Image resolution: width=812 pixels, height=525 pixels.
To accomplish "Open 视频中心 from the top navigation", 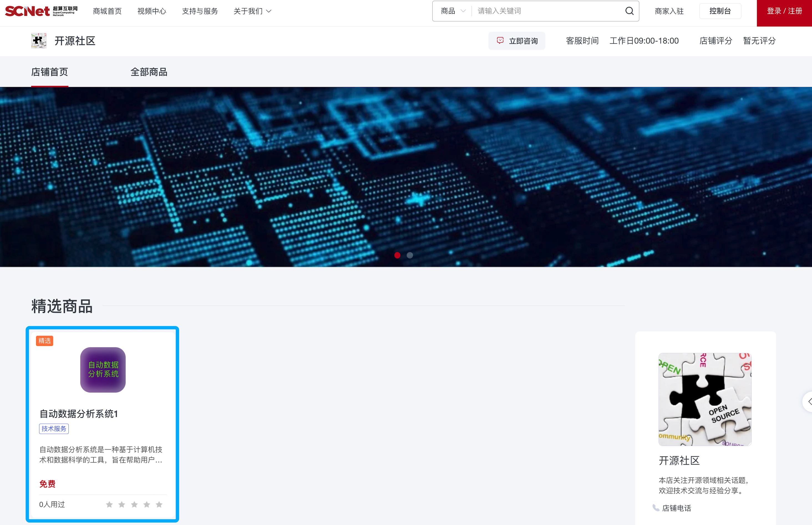I will coord(152,11).
